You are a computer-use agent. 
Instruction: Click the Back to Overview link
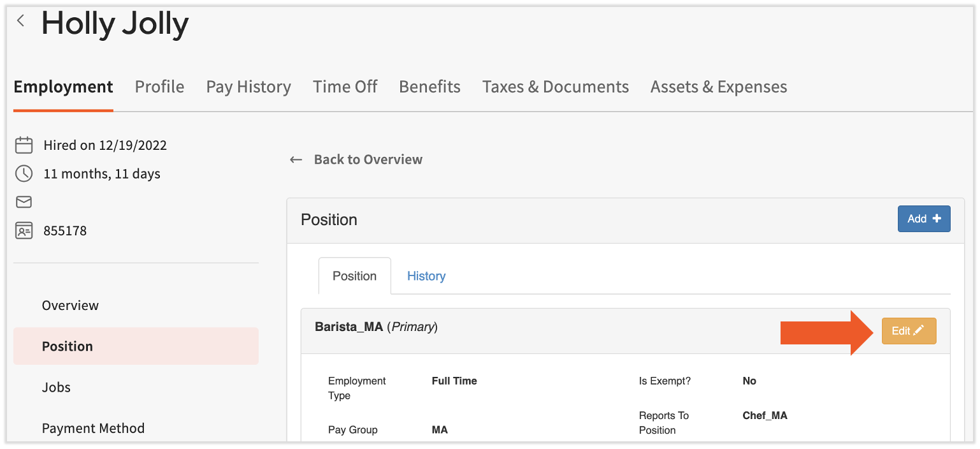point(368,159)
